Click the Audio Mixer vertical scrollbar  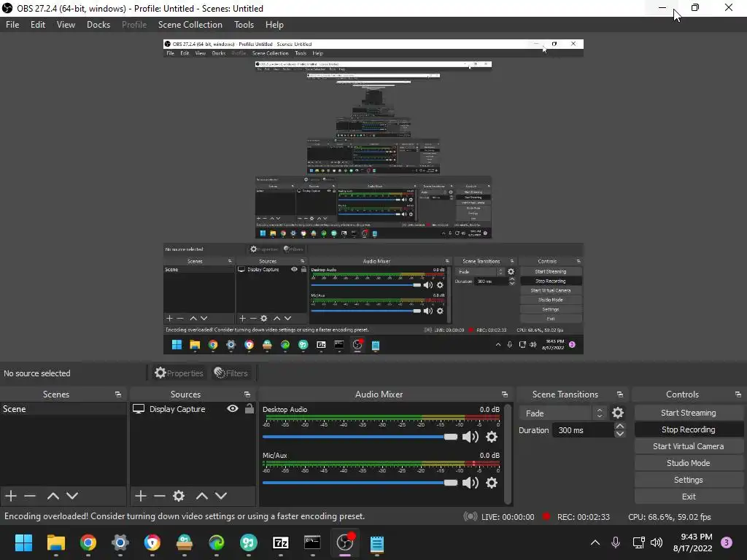click(x=508, y=454)
